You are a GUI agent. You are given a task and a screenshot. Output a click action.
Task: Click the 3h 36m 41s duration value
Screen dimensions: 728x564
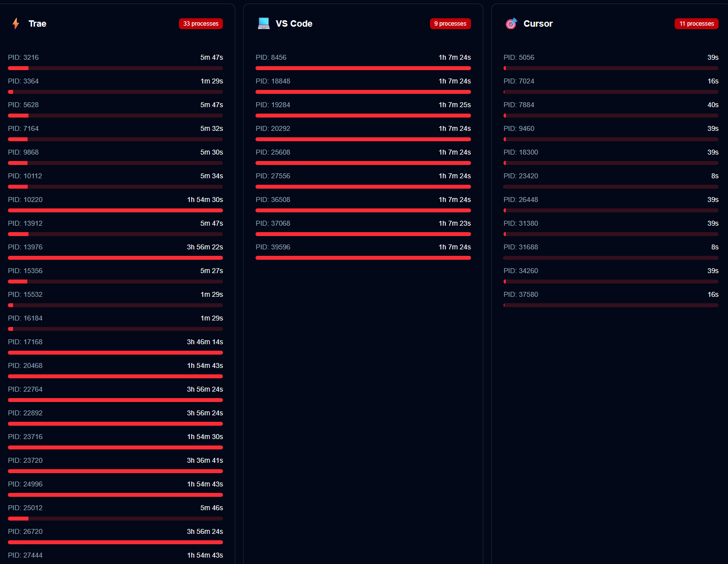coord(205,460)
